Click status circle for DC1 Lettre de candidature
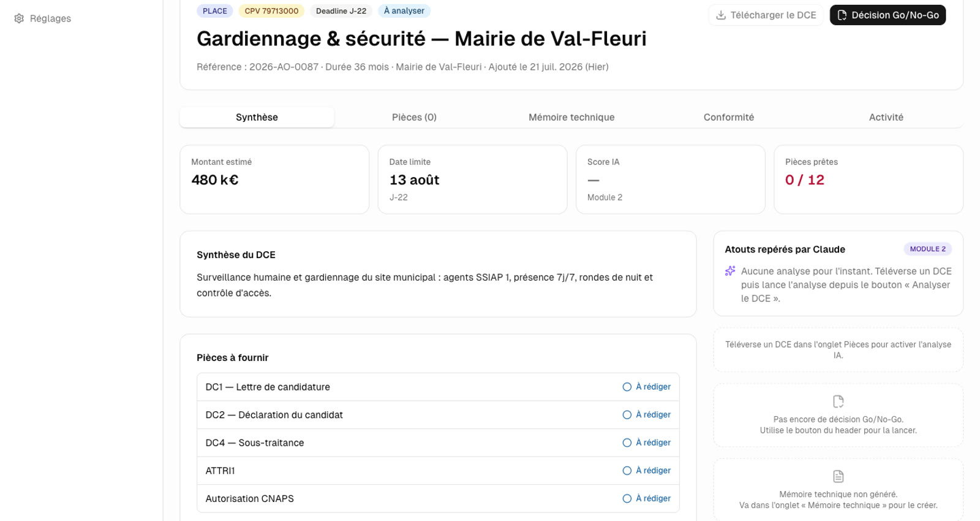The width and height of the screenshot is (980, 521). coord(627,387)
